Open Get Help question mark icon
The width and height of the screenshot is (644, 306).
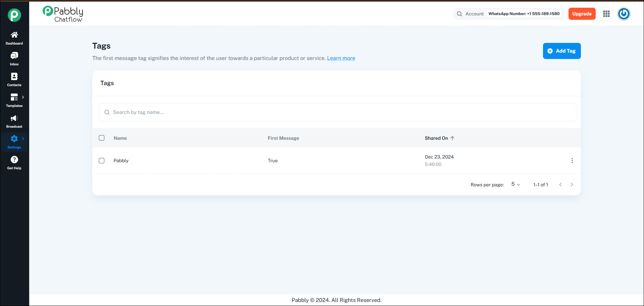(x=14, y=160)
